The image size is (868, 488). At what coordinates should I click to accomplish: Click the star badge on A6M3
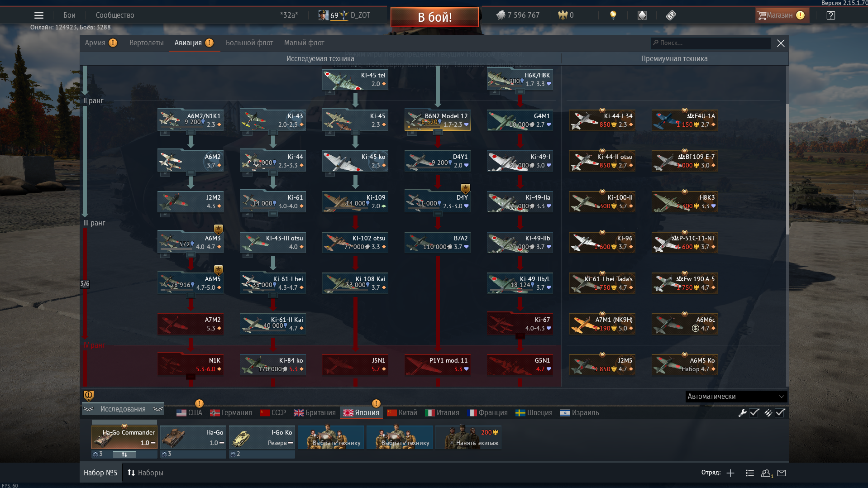[x=218, y=229]
